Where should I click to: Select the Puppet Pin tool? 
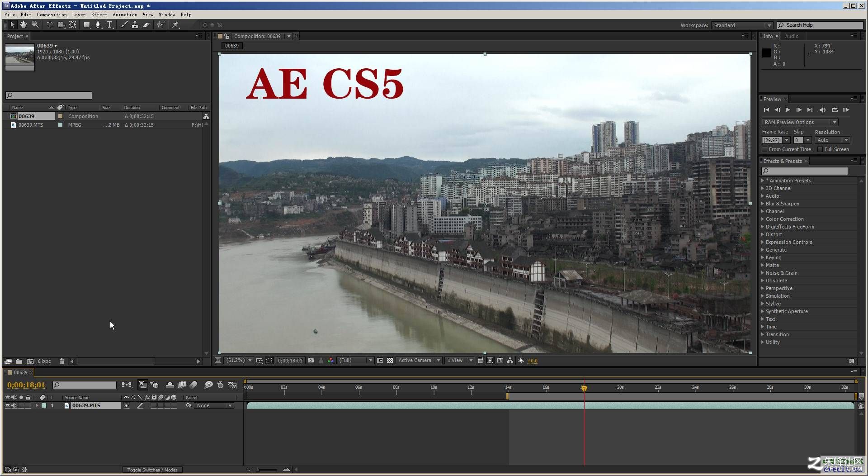point(175,25)
